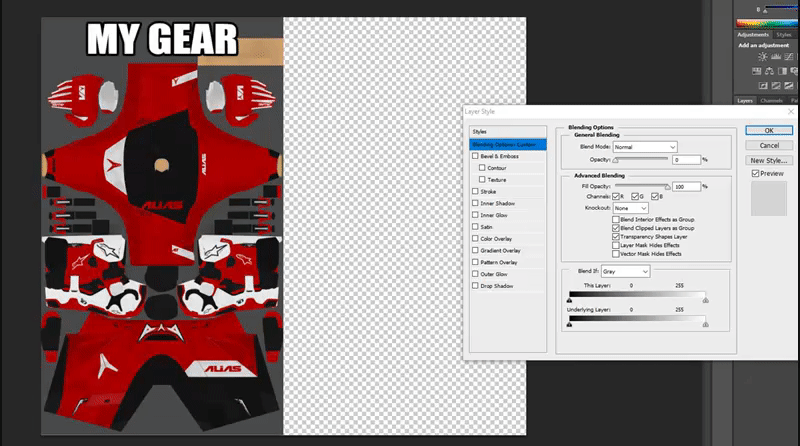
Task: Click Underlying Layer black point slider
Action: pos(569,324)
